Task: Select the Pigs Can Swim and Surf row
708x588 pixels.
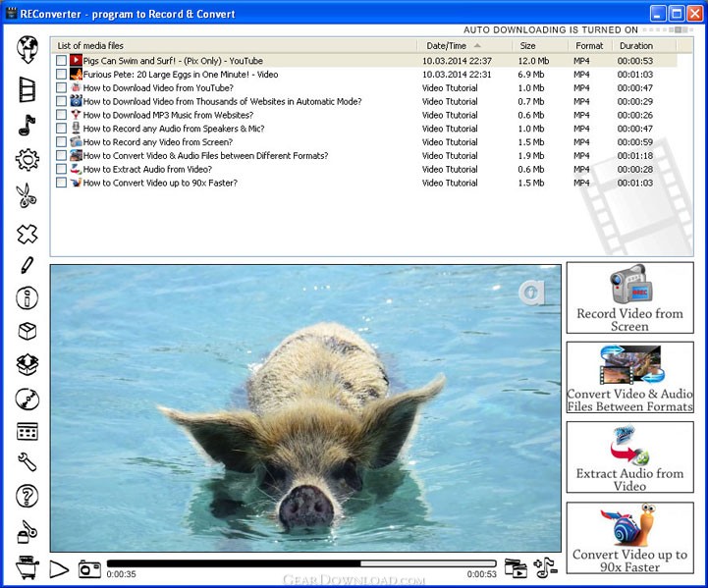Action: 364,61
